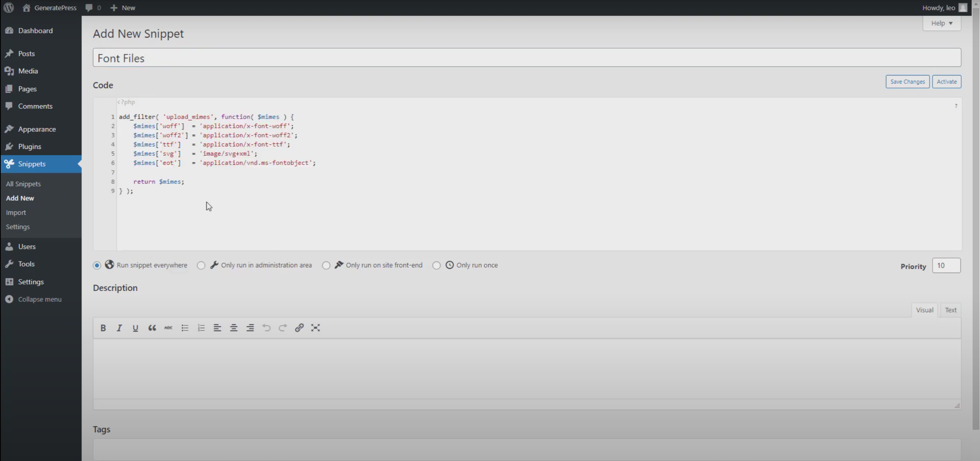Viewport: 980px width, 461px height.
Task: Apply Underline in the description editor
Action: click(136, 328)
